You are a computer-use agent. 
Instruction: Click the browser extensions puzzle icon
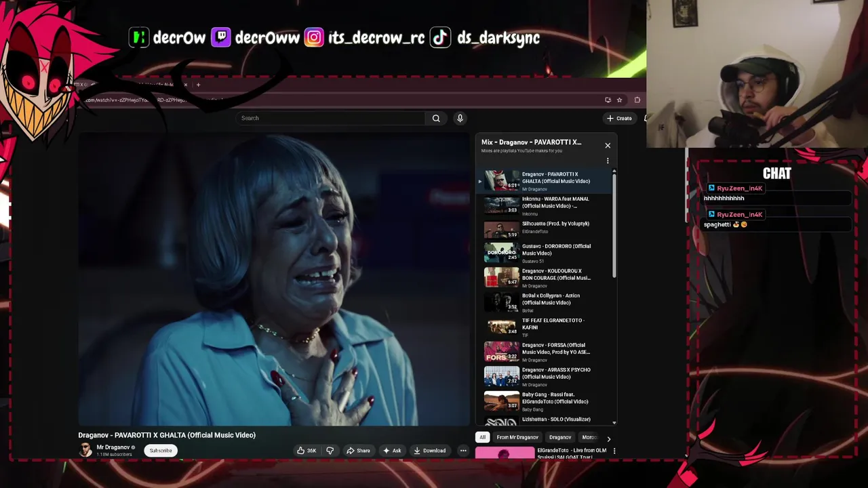coord(637,100)
